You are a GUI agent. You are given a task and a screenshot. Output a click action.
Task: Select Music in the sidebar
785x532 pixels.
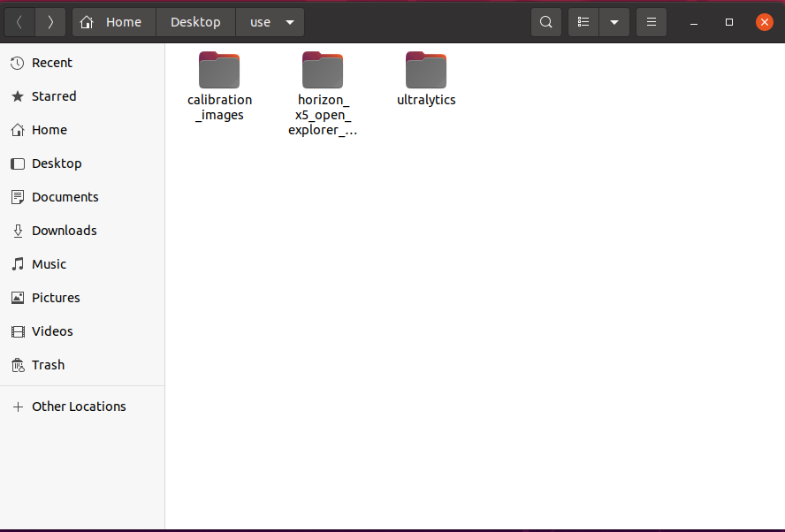coord(49,264)
